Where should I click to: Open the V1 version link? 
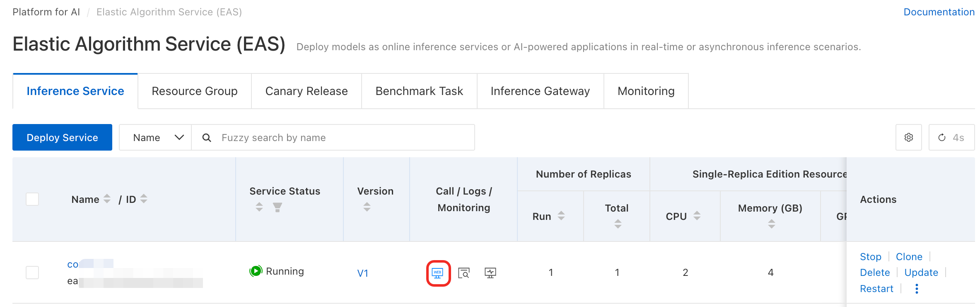pyautogui.click(x=362, y=273)
